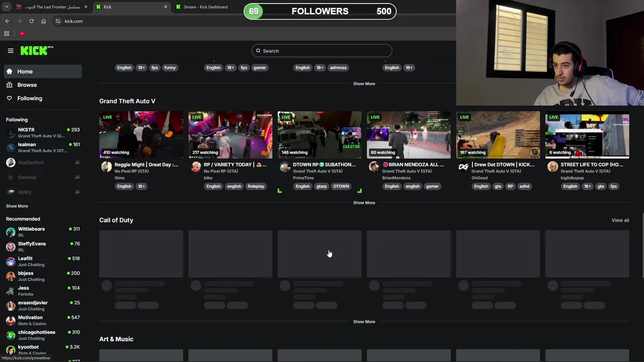Click the site info icon in address bar

click(58, 21)
